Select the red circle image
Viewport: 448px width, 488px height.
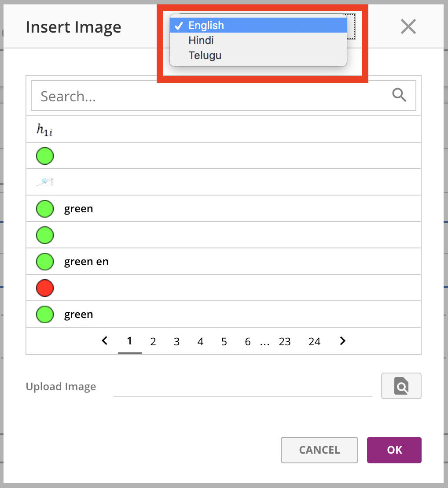coord(45,288)
